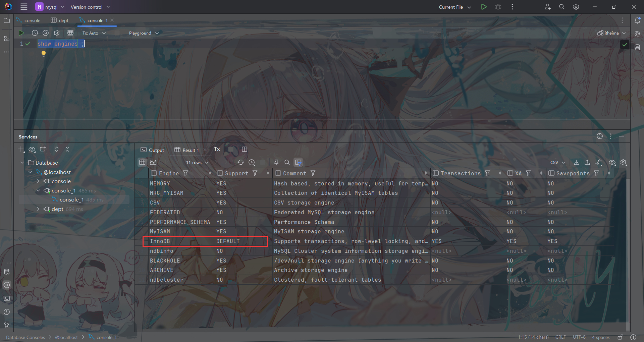The height and width of the screenshot is (342, 644).
Task: Show the lightbulb intention actions
Action: pyautogui.click(x=44, y=54)
